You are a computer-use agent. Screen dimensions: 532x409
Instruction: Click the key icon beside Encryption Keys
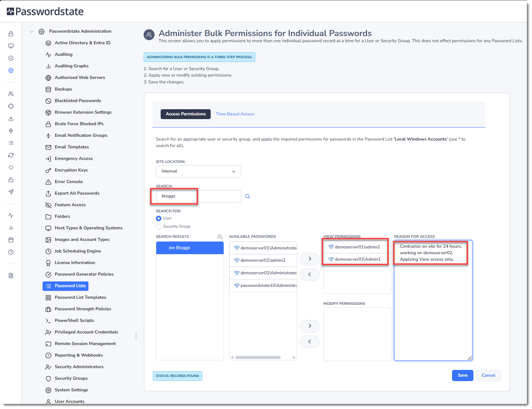coord(48,170)
